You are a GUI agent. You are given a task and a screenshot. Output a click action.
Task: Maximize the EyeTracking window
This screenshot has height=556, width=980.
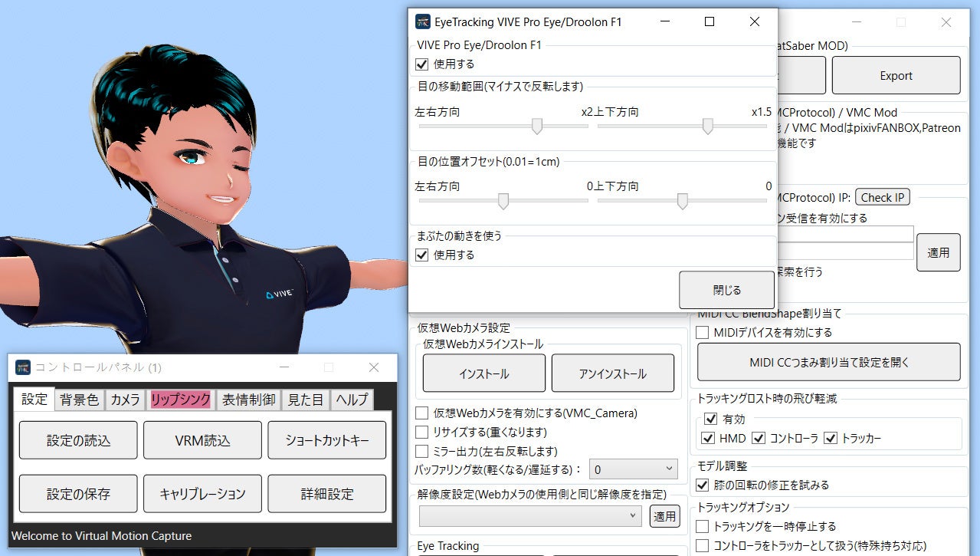coord(710,21)
